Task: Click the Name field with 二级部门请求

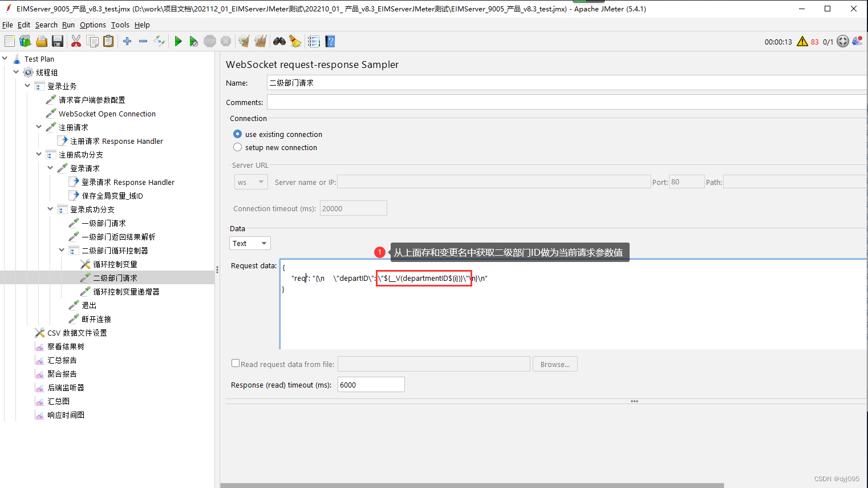Action: 567,83
